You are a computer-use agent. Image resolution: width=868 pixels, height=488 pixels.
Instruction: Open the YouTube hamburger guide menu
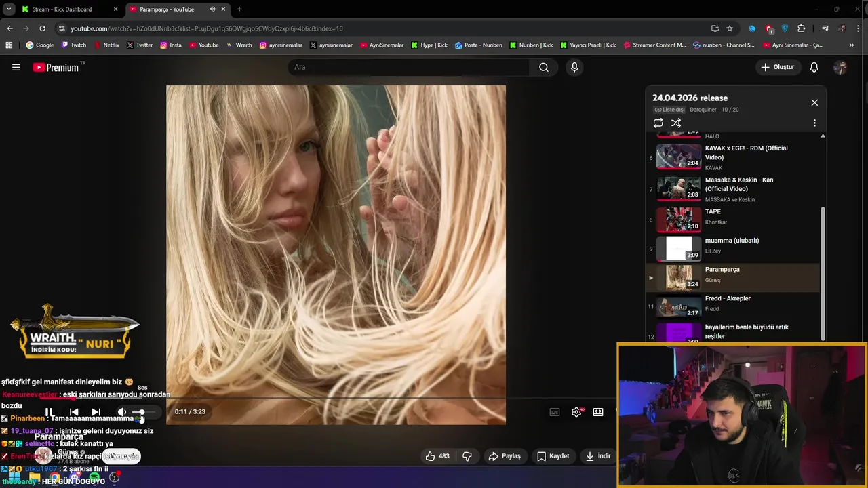pos(16,67)
